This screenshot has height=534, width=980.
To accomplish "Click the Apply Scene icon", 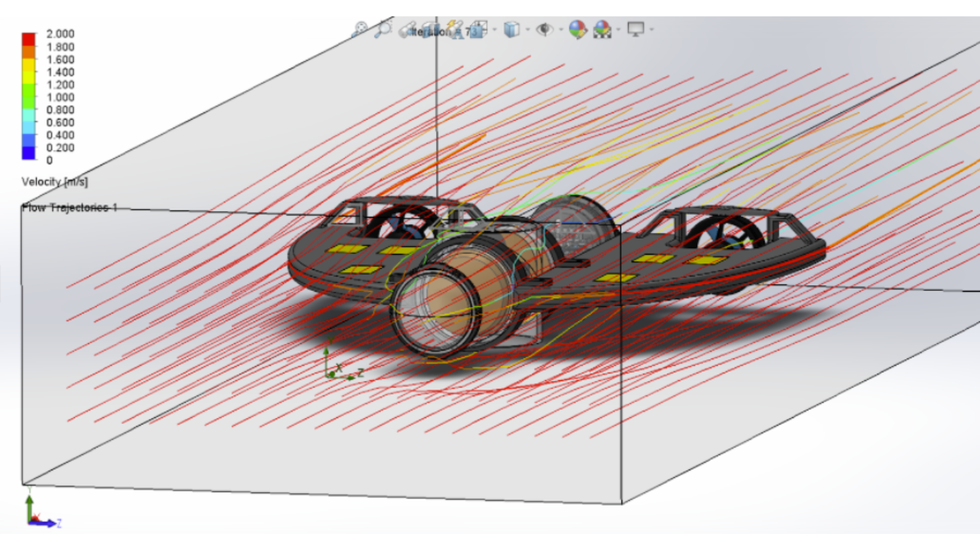I will click(x=602, y=30).
